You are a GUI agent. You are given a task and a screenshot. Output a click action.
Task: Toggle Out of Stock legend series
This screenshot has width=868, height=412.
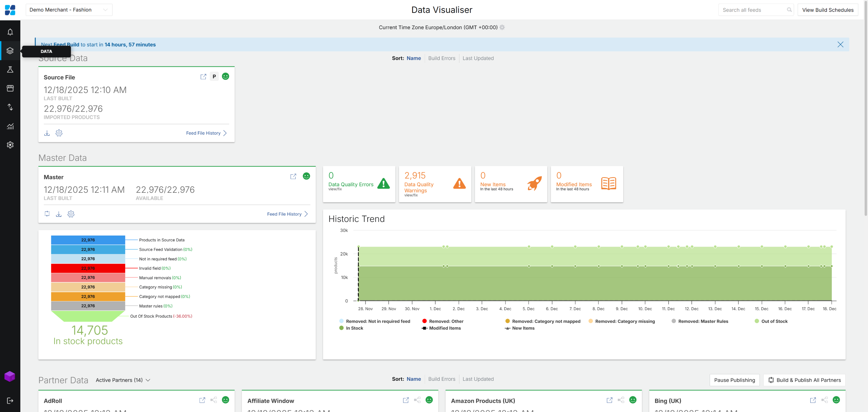tap(774, 321)
